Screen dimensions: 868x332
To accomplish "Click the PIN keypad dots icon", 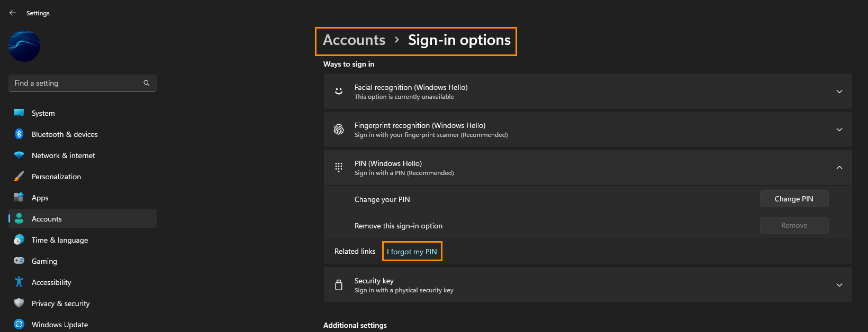I will 339,168.
